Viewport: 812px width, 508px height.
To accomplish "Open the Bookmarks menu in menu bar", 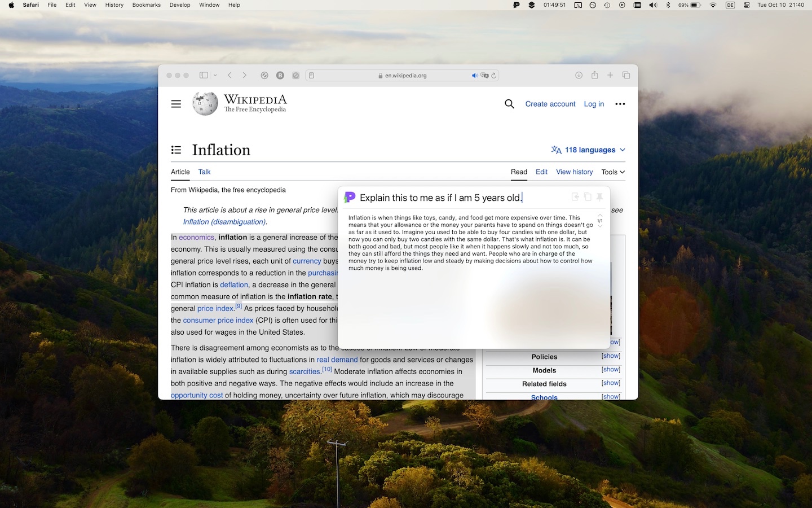I will click(x=146, y=5).
